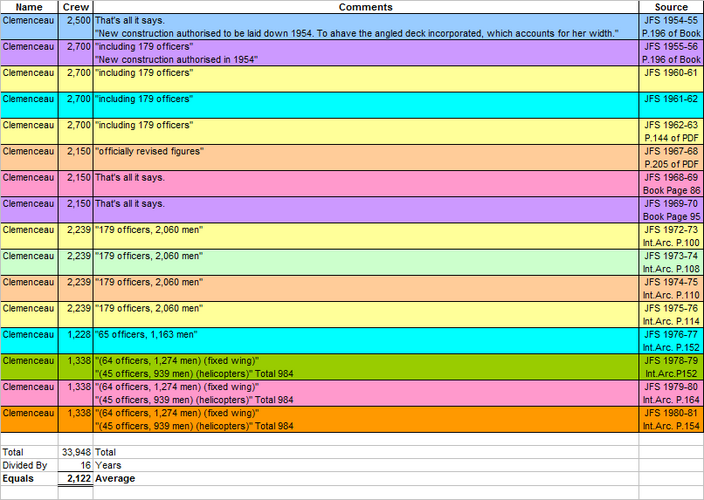
Task: Click the "New construction authorised in 1954" comment
Action: pos(176,60)
